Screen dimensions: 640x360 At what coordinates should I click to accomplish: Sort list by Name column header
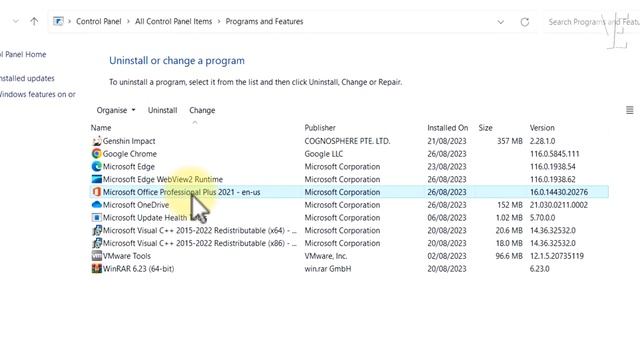pyautogui.click(x=101, y=128)
